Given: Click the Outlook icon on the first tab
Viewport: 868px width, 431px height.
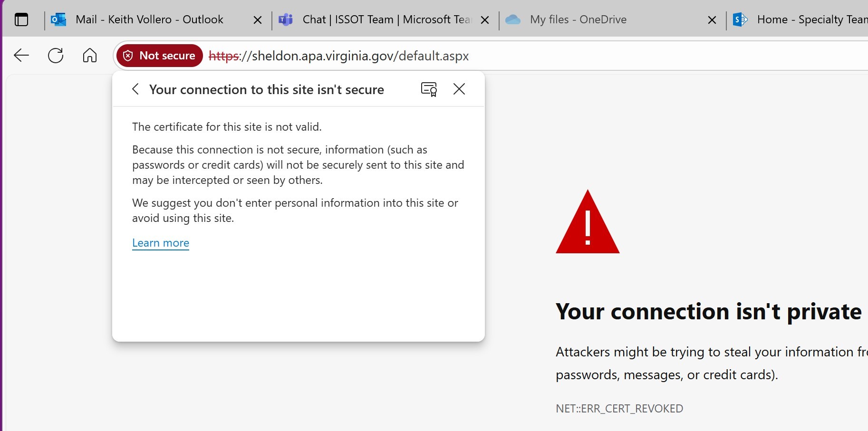Looking at the screenshot, I should pos(58,19).
